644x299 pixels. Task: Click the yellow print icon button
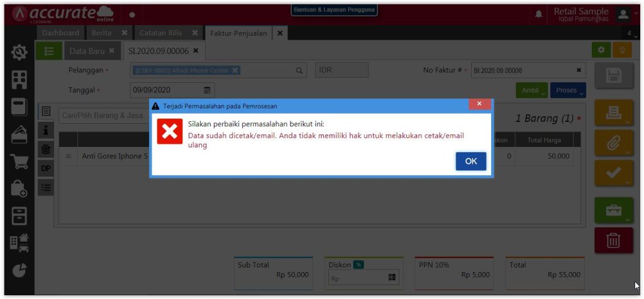pos(613,114)
